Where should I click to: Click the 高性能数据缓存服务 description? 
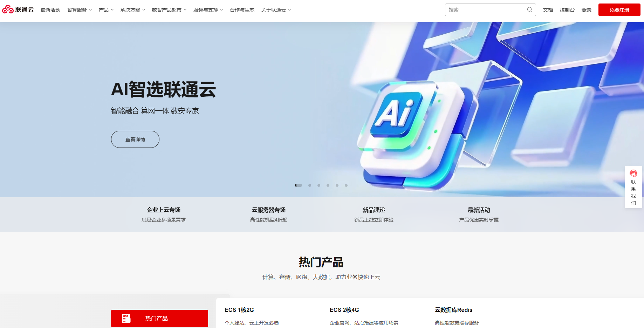click(x=457, y=323)
